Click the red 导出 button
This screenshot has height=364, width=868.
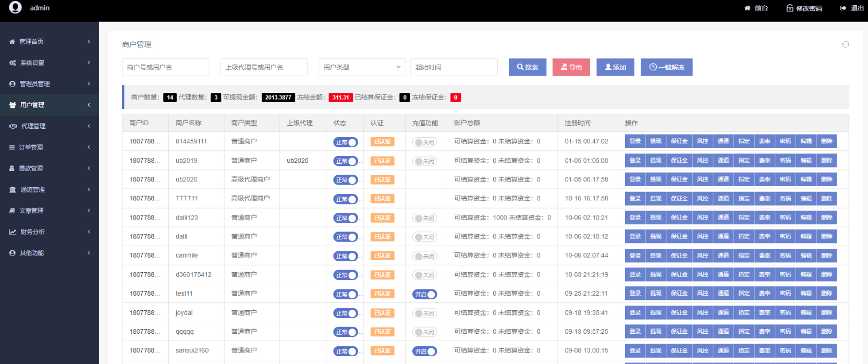(571, 67)
